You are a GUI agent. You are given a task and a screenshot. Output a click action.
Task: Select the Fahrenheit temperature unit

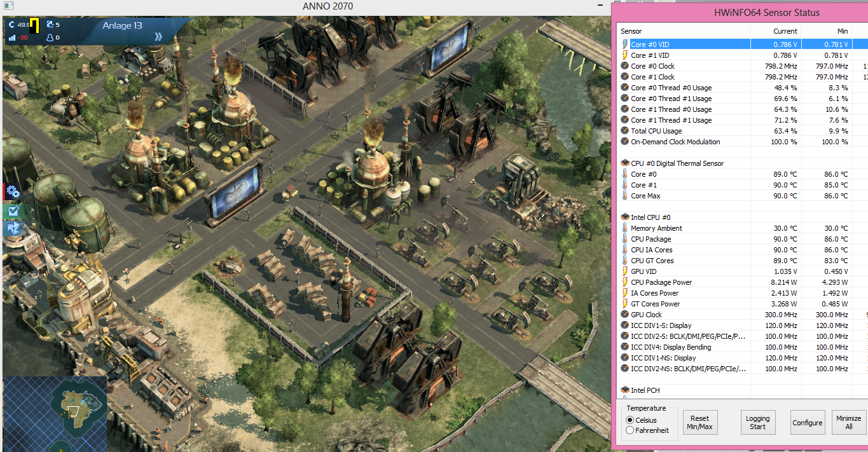coord(630,430)
